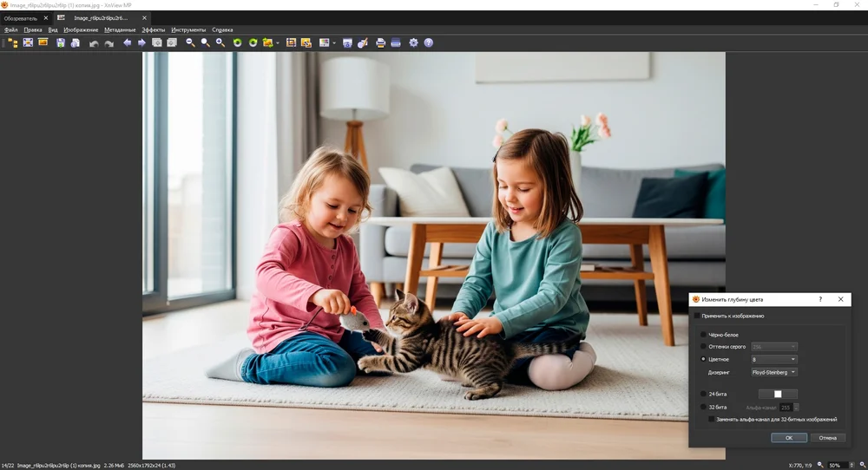Select the 24 бита radio option
This screenshot has width=868, height=470.
click(704, 394)
